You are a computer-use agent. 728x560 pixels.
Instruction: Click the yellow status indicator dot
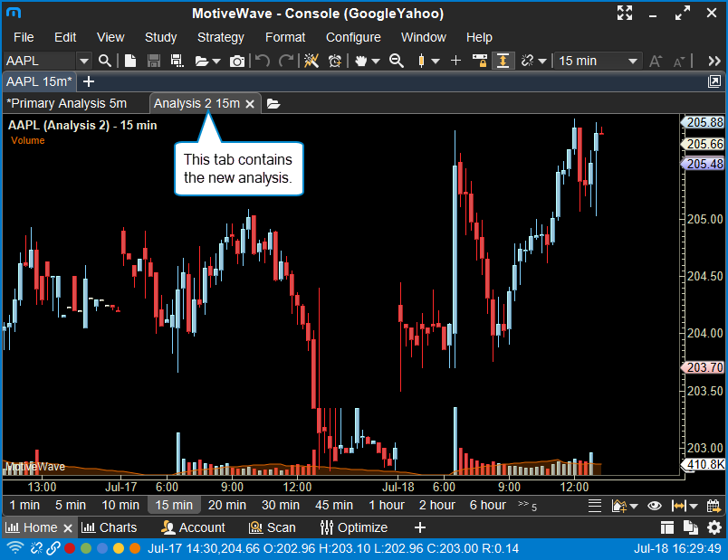coord(119,548)
